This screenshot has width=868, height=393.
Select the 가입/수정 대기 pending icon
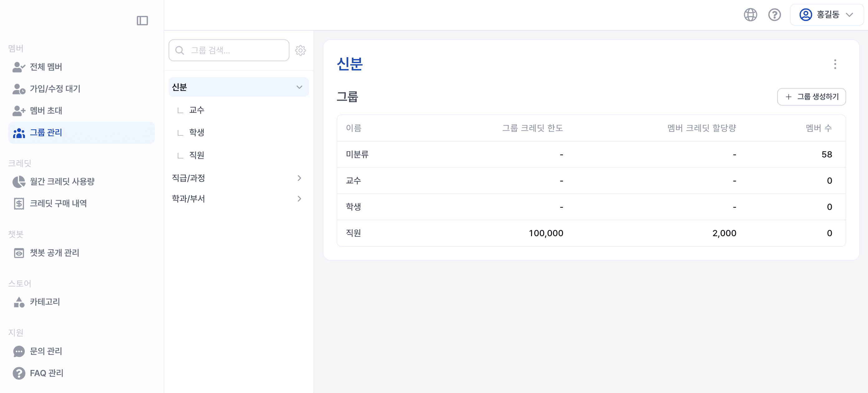coord(18,89)
